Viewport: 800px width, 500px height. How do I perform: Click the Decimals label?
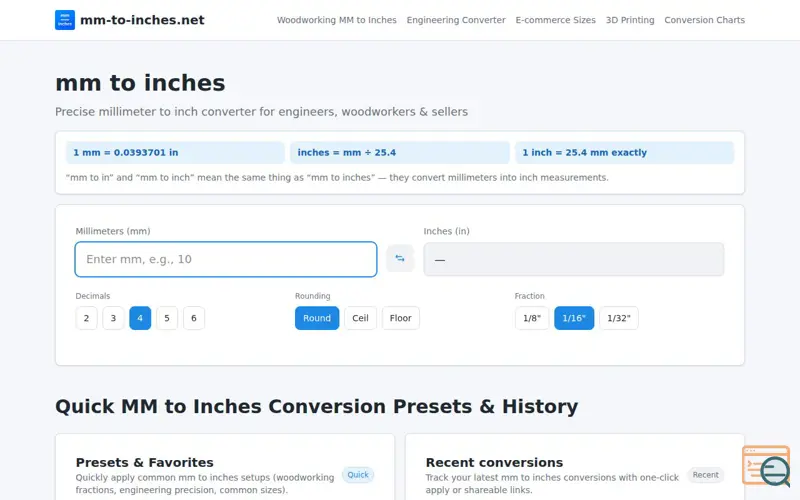(x=93, y=296)
